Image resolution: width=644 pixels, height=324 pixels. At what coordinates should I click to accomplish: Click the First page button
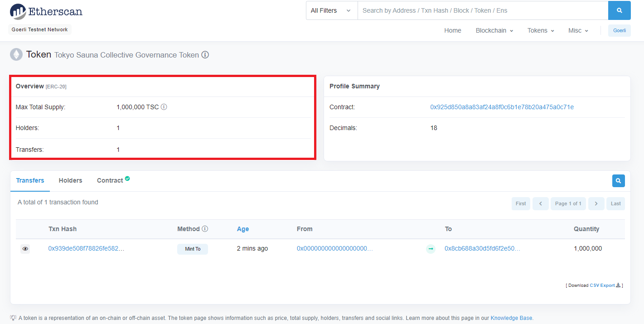pos(521,203)
